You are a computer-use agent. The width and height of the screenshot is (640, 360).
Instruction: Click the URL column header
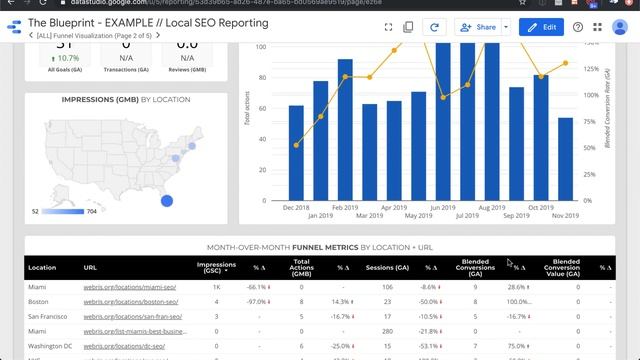(90, 268)
